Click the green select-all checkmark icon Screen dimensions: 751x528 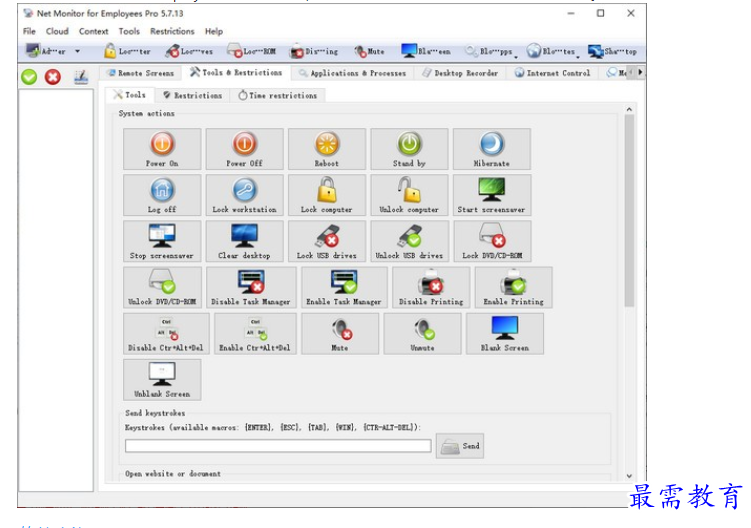(29, 77)
